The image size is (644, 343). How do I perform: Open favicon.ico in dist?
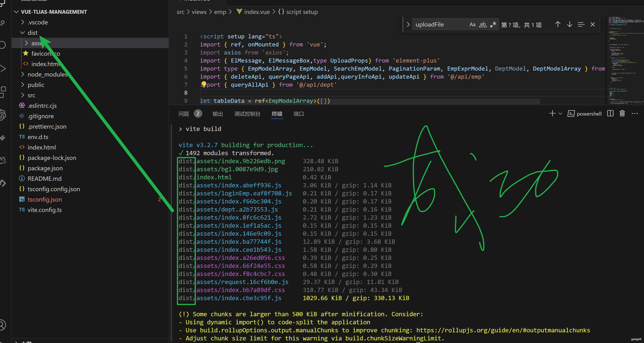click(45, 54)
